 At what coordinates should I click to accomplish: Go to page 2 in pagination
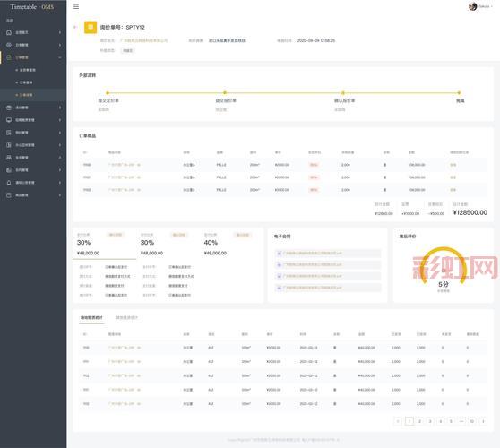coord(419,421)
